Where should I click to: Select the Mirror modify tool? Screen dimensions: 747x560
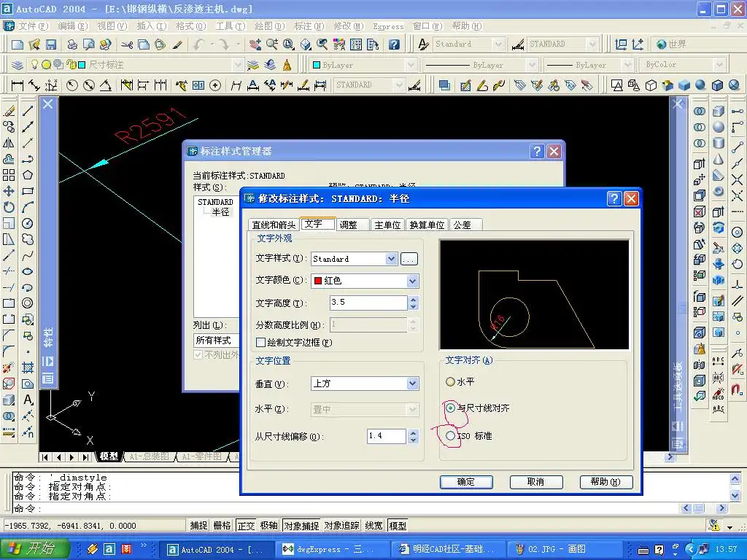coord(9,143)
